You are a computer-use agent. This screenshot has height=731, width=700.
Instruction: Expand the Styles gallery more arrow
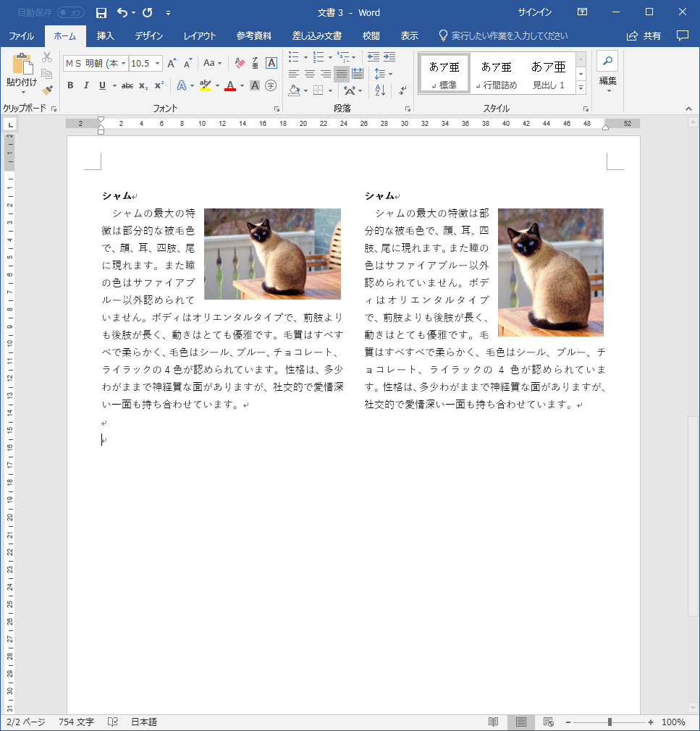click(x=581, y=87)
